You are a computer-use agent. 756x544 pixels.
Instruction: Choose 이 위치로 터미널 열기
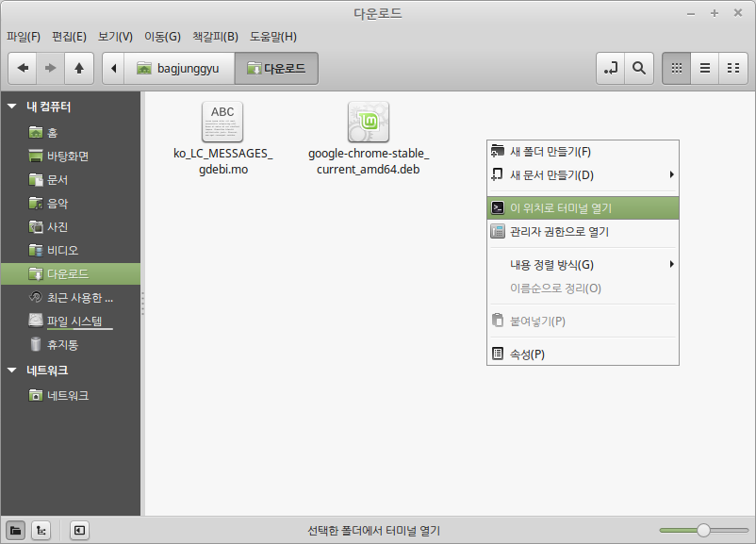[x=583, y=207]
